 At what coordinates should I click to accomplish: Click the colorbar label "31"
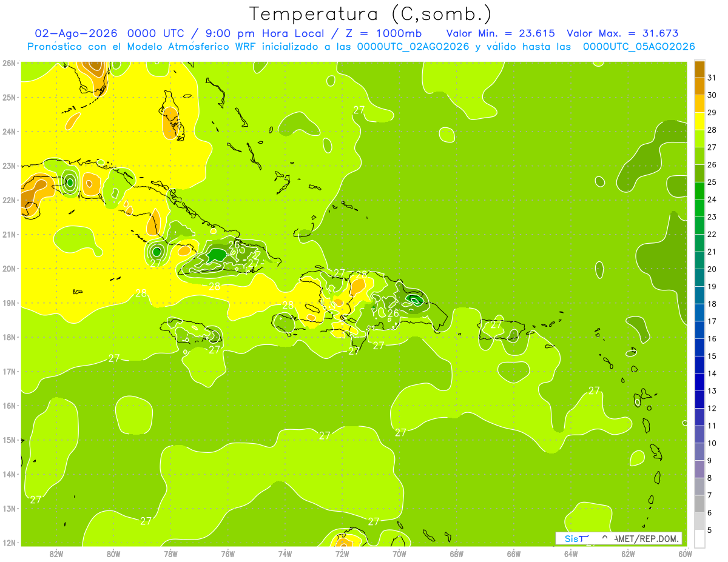pyautogui.click(x=712, y=78)
